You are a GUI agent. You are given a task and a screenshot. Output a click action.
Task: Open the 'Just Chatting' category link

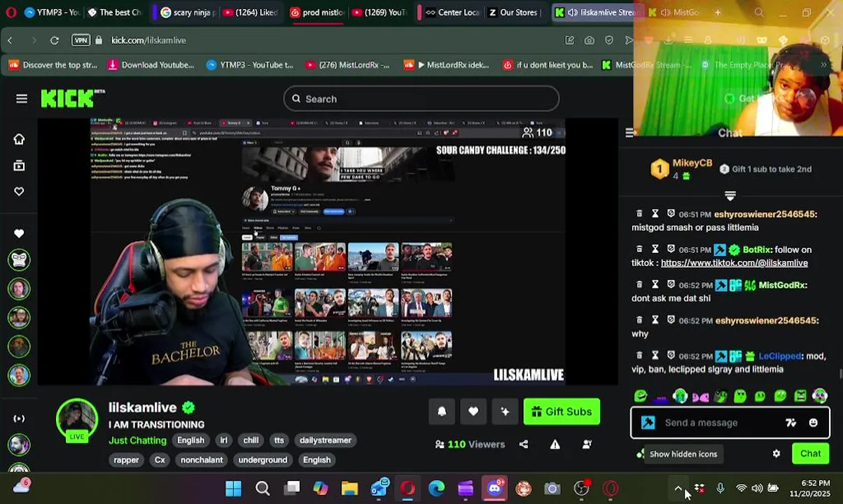click(137, 440)
